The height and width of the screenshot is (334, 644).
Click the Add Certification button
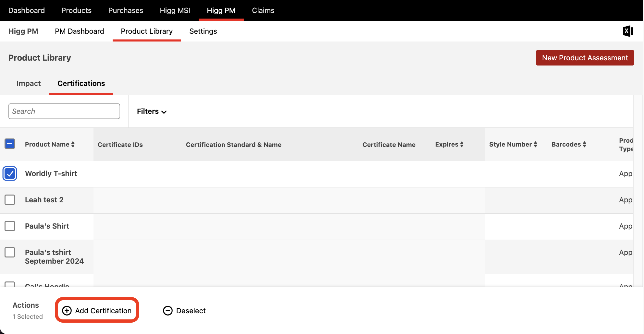(97, 310)
